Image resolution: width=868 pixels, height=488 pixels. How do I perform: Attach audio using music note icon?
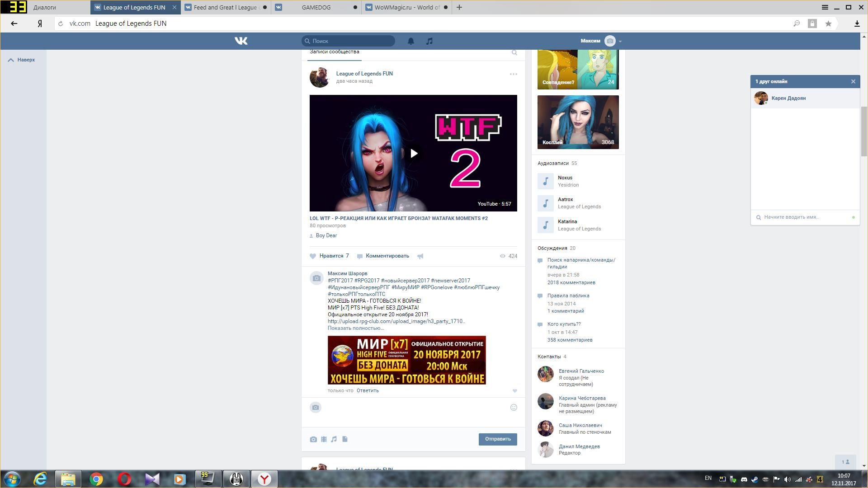point(334,439)
